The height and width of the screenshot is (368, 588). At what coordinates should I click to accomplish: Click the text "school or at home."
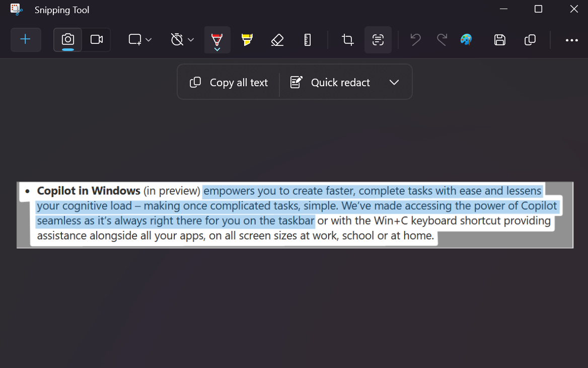(x=388, y=236)
